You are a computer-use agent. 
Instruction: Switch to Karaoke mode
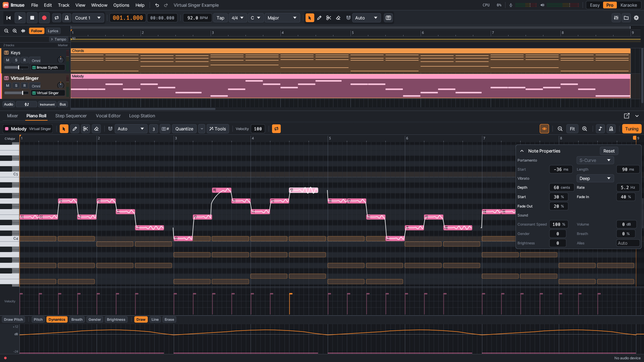[628, 5]
